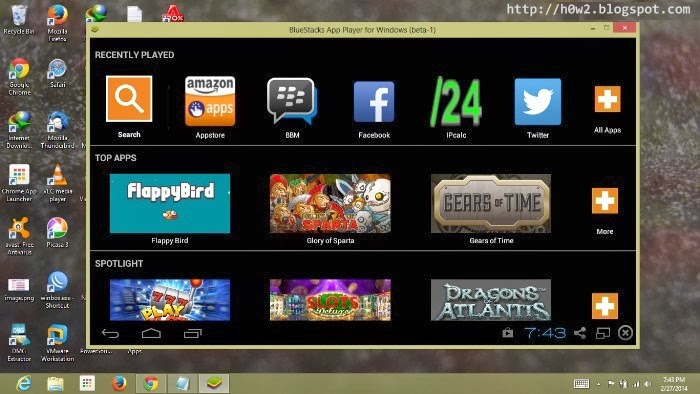The width and height of the screenshot is (700, 394).
Task: Open Chrome App Launcher desktop shortcut
Action: coord(19,183)
